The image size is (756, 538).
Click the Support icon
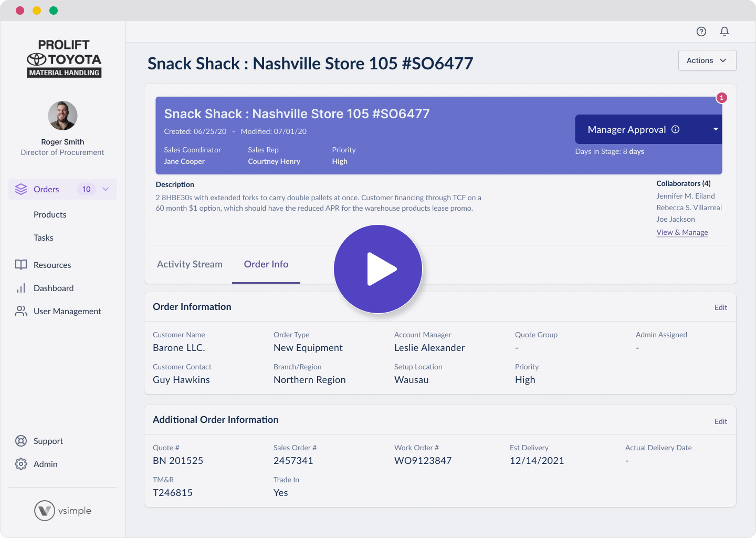(x=21, y=441)
